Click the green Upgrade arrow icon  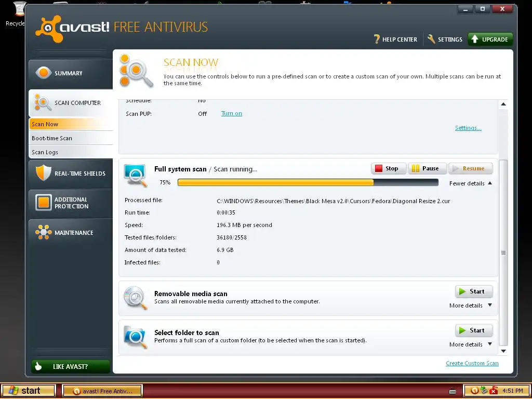(475, 39)
